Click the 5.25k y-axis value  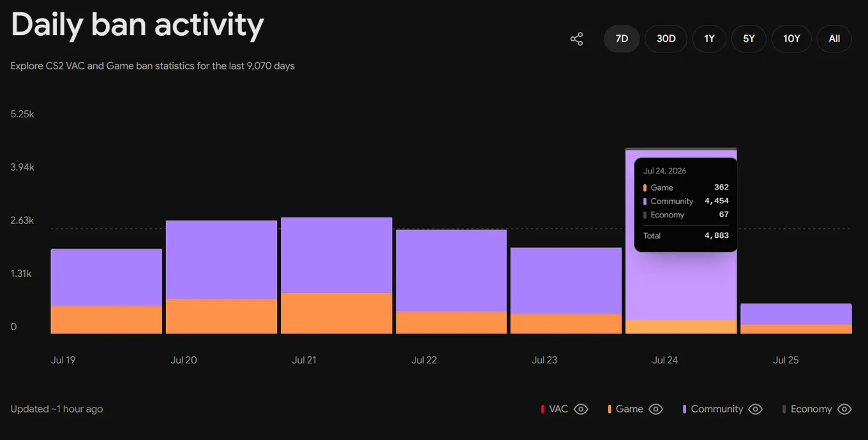point(22,114)
